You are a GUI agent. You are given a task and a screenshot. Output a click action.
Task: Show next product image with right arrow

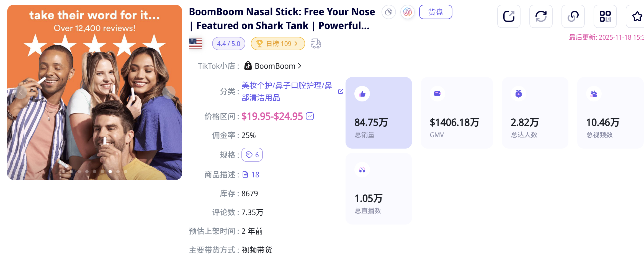[169, 92]
